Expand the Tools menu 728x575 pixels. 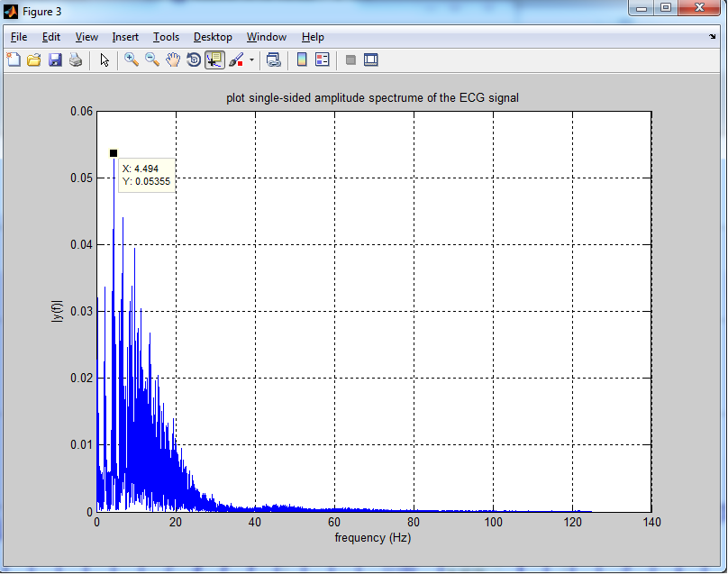pyautogui.click(x=166, y=37)
